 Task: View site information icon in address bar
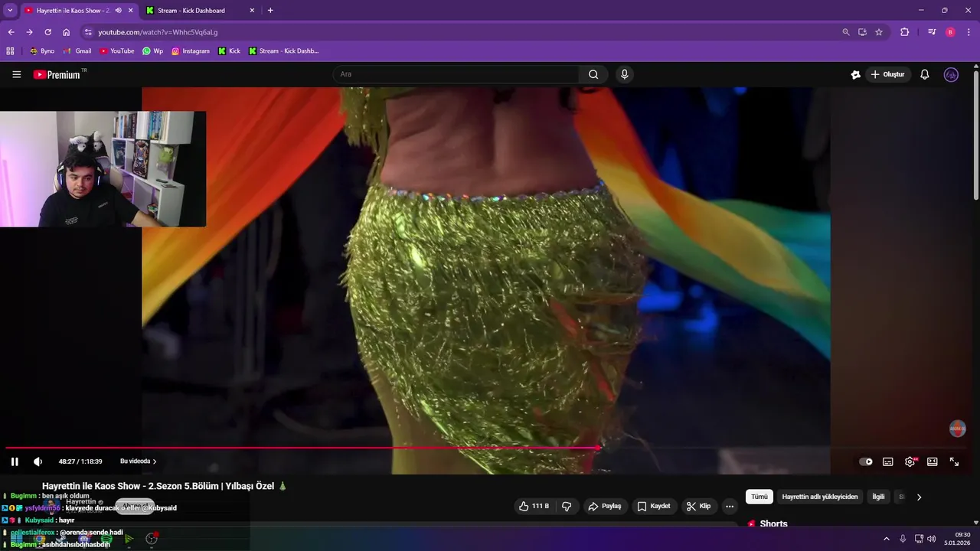(88, 32)
